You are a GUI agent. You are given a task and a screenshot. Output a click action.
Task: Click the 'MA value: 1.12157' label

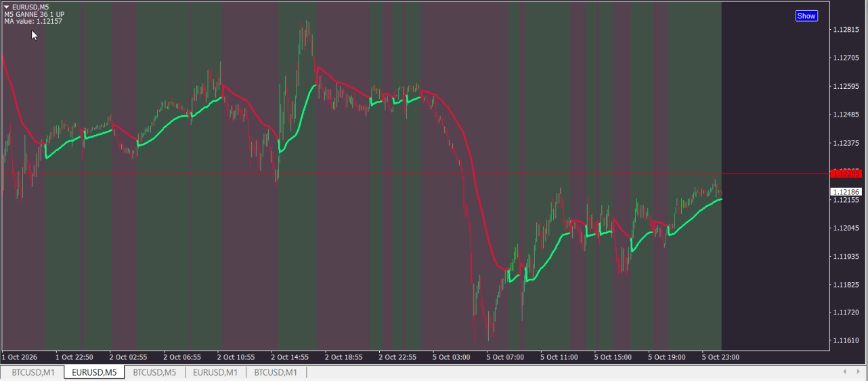tap(33, 22)
